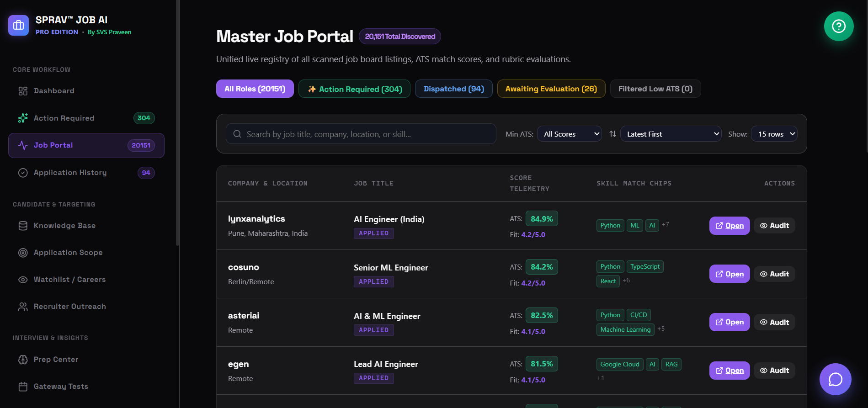This screenshot has width=868, height=408.
Task: Click the SPRAV Job AI briefcase logo
Action: pyautogui.click(x=18, y=25)
